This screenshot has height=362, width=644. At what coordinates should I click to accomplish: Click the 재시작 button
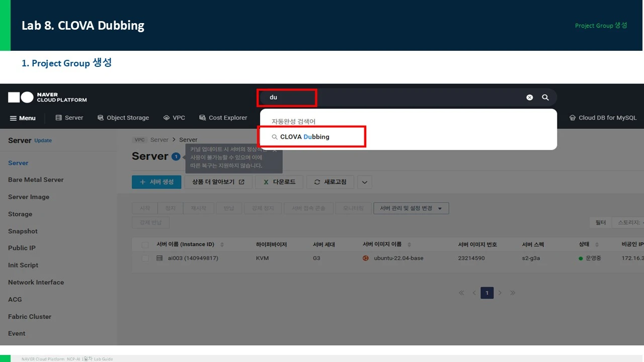pyautogui.click(x=199, y=208)
